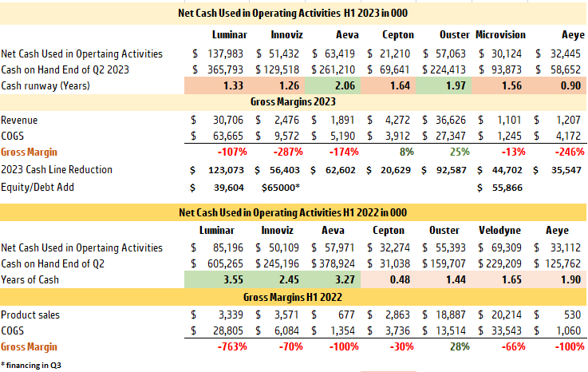Select Cepton net cash value 21,210

point(395,53)
